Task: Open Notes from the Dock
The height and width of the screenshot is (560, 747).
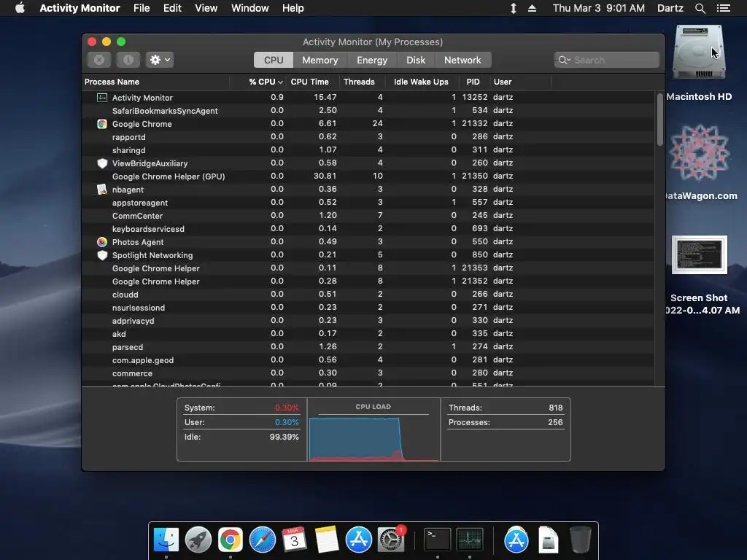Action: (x=326, y=540)
